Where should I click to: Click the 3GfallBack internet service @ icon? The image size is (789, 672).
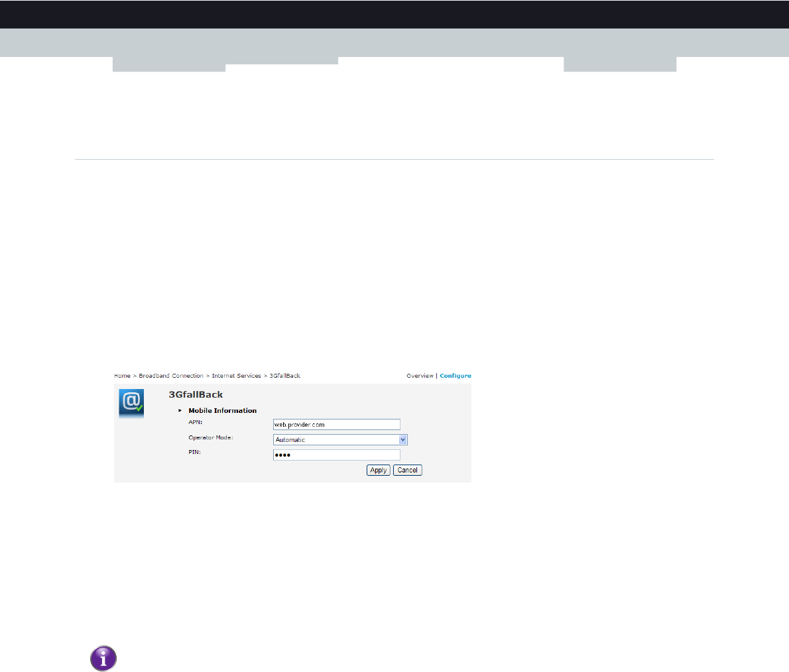[x=131, y=404]
